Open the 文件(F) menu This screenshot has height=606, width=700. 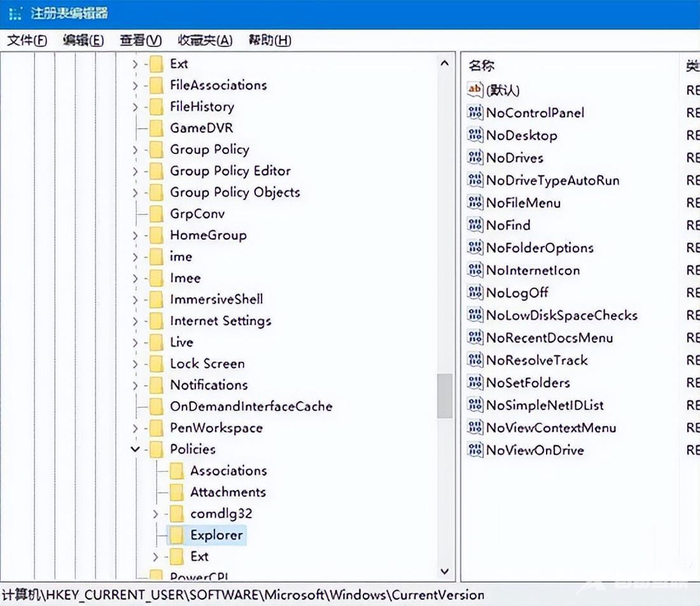(27, 41)
